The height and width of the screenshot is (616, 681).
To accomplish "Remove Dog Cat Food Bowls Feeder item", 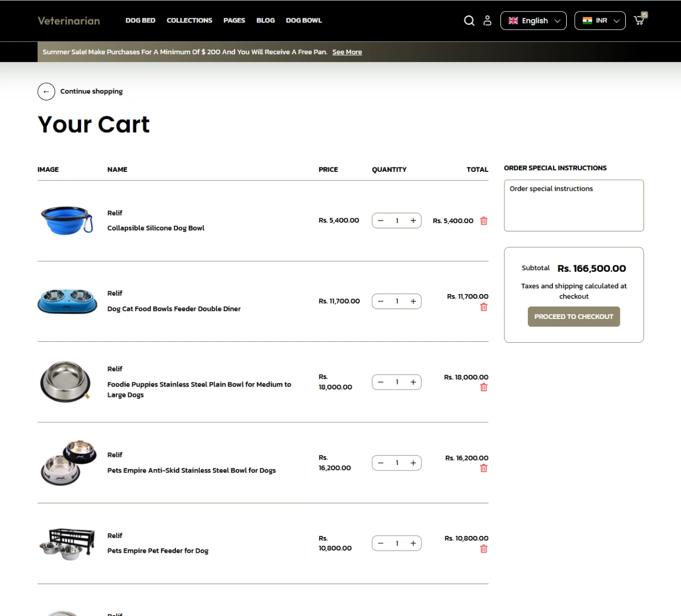I will 484,307.
